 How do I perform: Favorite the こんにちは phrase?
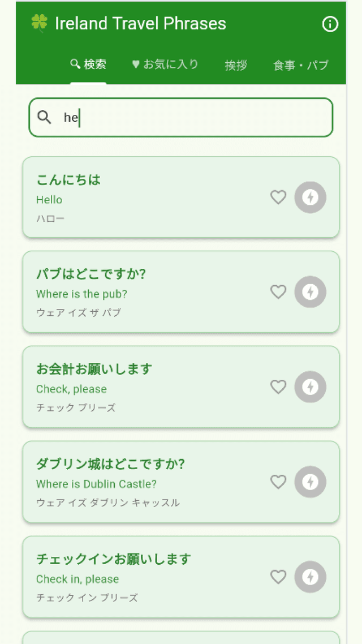278,198
